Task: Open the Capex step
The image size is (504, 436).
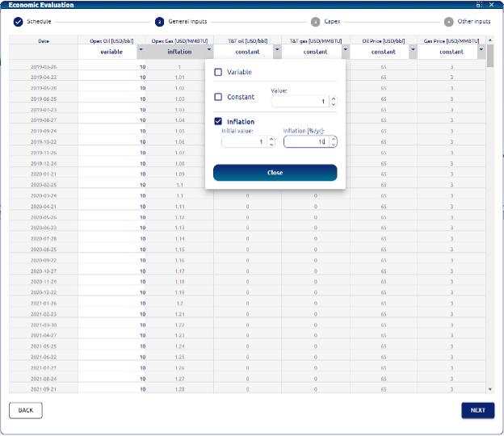Action: [x=315, y=22]
